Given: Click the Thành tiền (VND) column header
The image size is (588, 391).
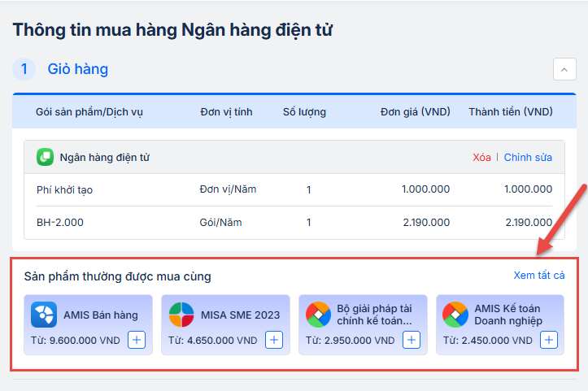Looking at the screenshot, I should pyautogui.click(x=510, y=111).
